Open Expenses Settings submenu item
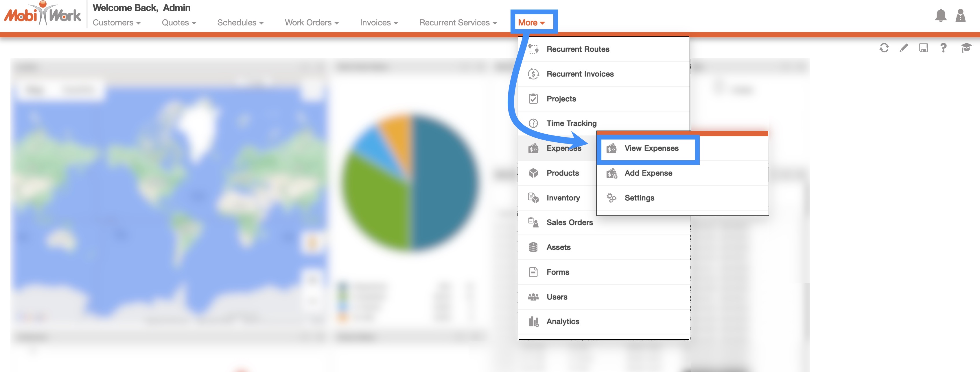980x372 pixels. (639, 198)
